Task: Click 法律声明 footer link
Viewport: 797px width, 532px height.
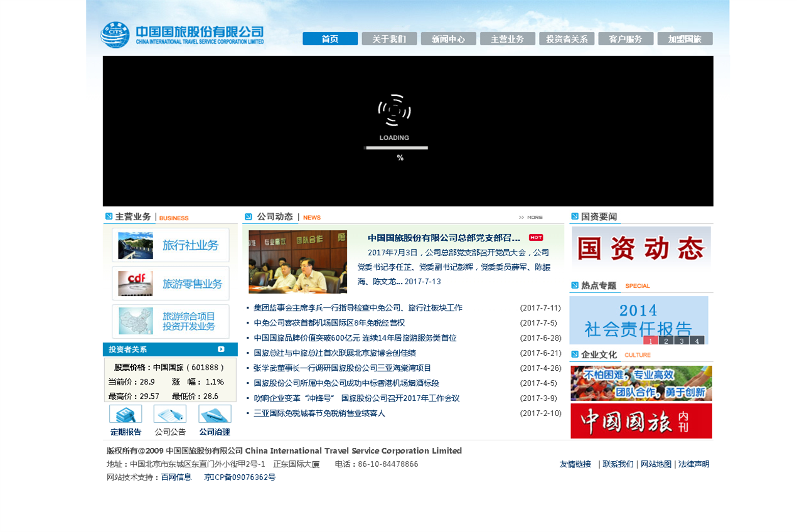Action: click(694, 464)
